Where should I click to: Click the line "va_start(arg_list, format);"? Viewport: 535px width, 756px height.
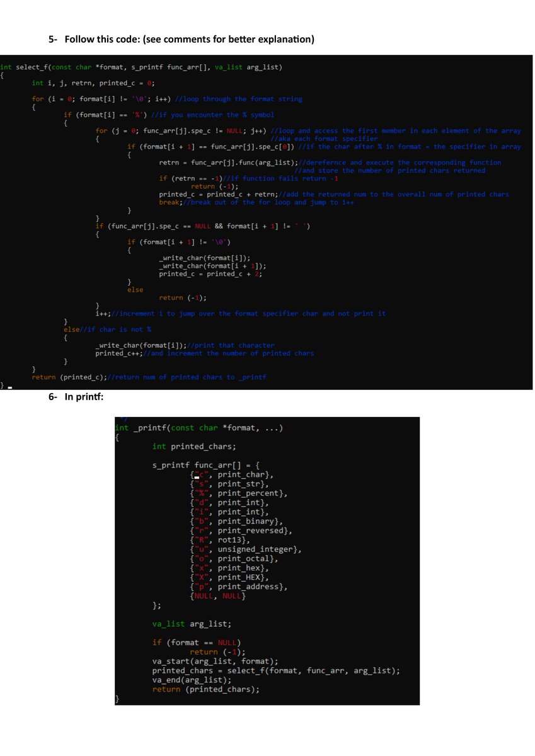[216, 661]
